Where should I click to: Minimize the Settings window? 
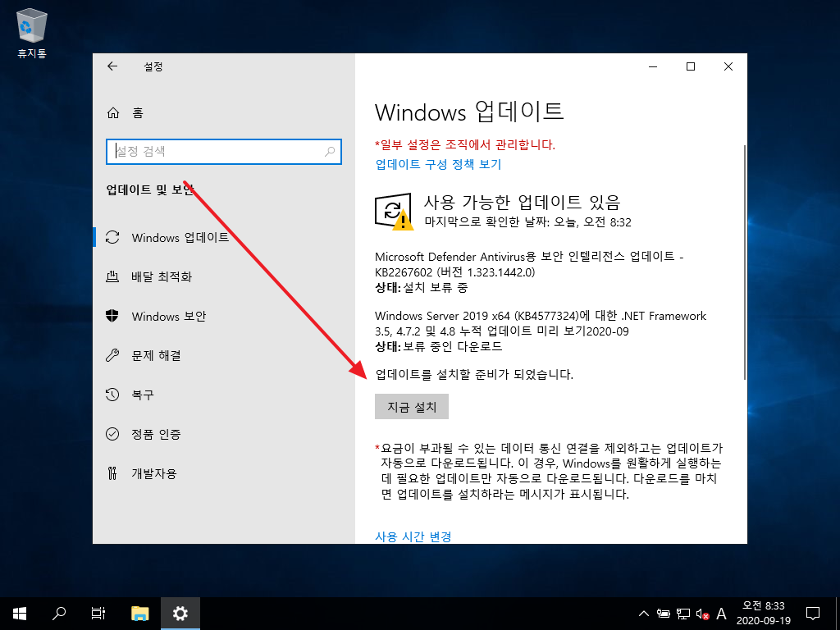[x=653, y=66]
